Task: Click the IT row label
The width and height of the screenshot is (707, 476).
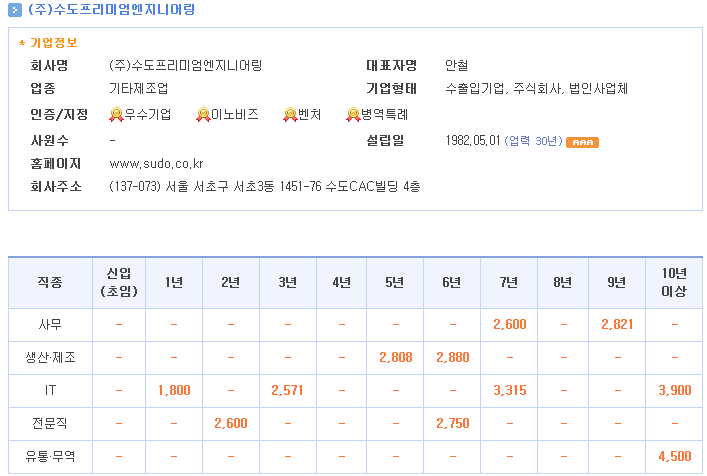Action: pos(50,390)
